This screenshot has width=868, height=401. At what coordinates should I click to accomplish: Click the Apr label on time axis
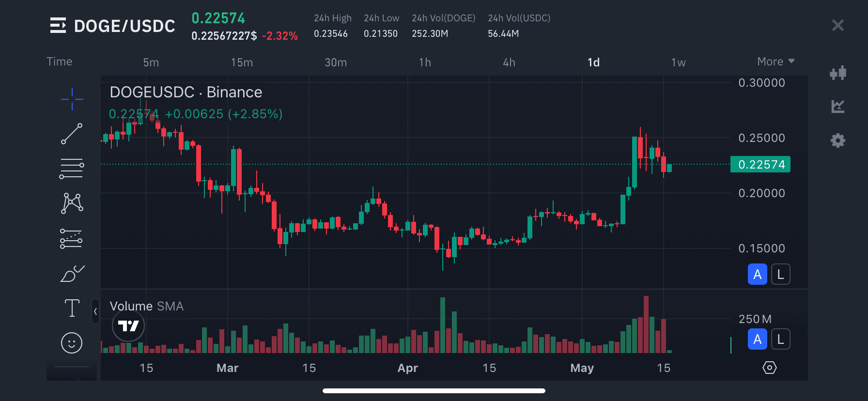click(x=407, y=368)
